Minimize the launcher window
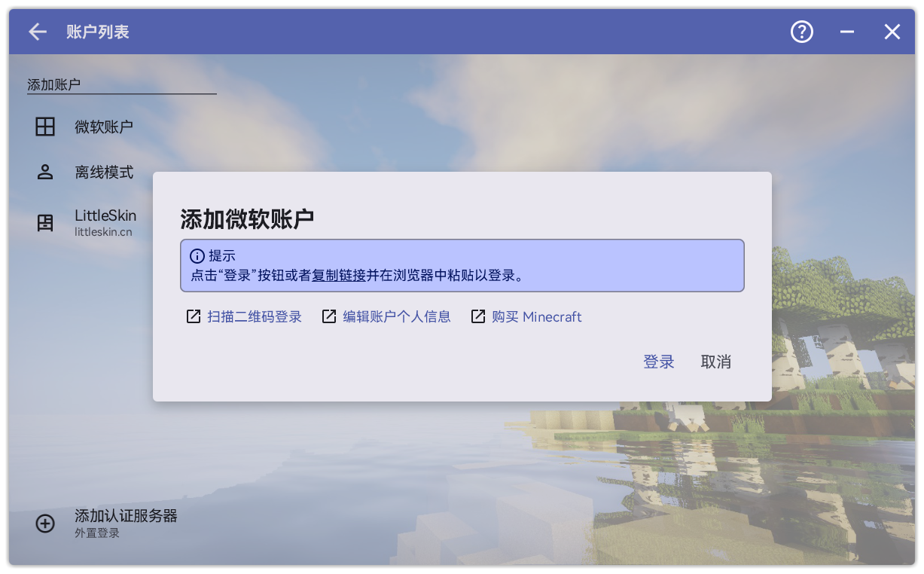This screenshot has height=574, width=924. (847, 32)
